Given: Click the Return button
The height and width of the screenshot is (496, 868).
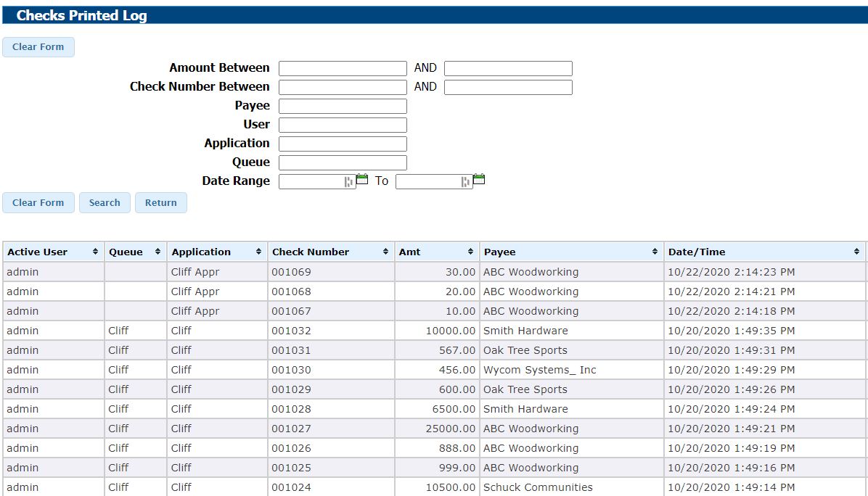Looking at the screenshot, I should [161, 202].
